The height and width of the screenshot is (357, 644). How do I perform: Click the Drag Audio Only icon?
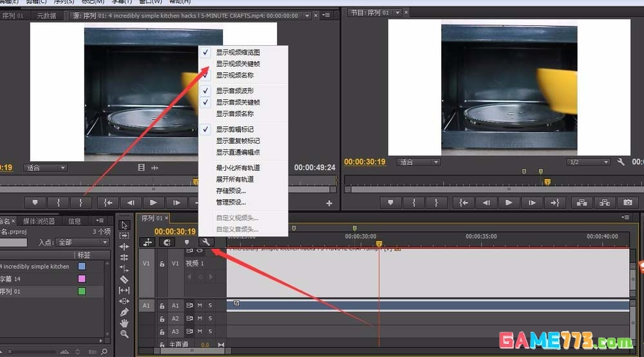point(155,168)
